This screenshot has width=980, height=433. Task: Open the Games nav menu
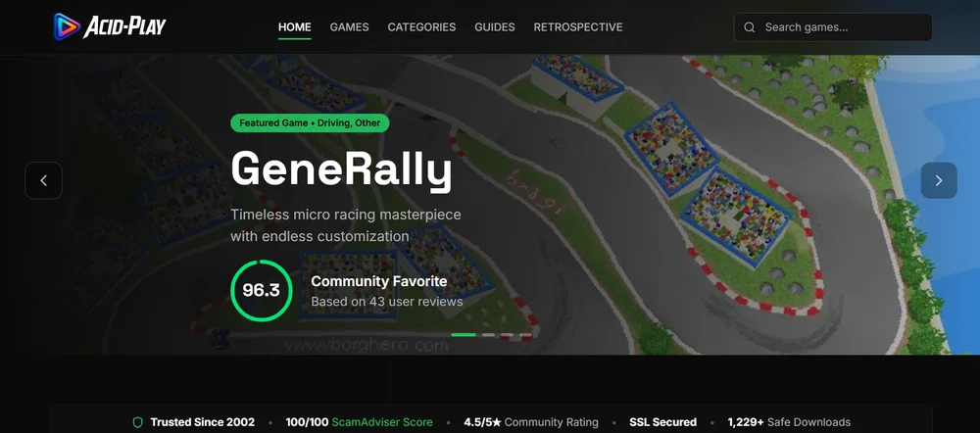tap(350, 27)
